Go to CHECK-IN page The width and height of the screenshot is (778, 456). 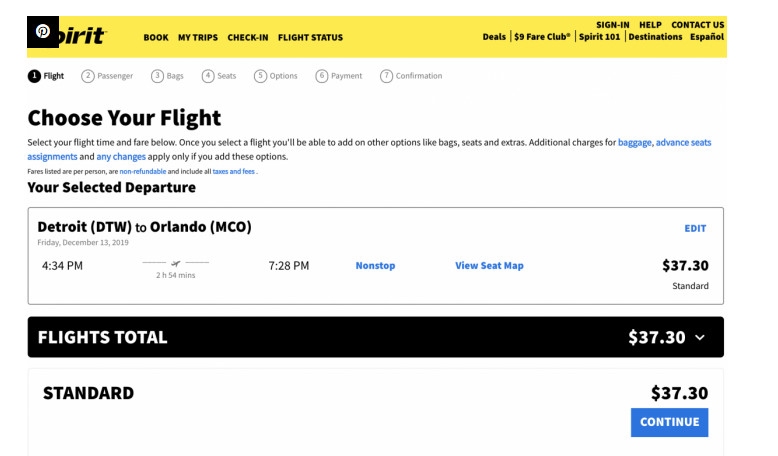point(248,38)
